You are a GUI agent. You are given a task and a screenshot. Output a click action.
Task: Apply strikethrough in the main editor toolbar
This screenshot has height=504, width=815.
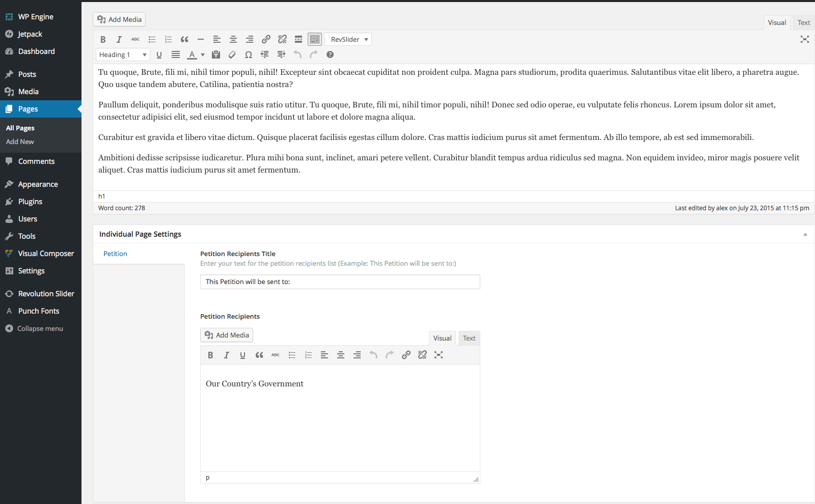pyautogui.click(x=135, y=39)
